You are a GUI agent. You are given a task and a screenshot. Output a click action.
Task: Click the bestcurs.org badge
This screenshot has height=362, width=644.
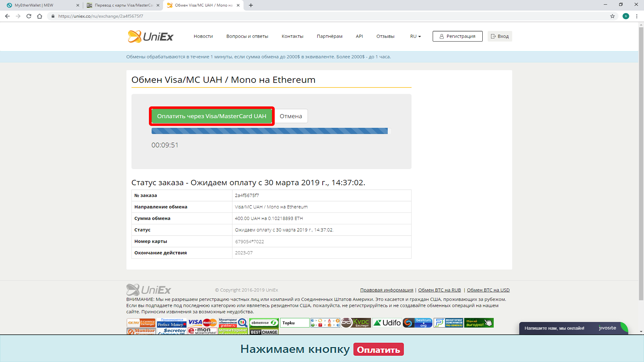[418, 323]
